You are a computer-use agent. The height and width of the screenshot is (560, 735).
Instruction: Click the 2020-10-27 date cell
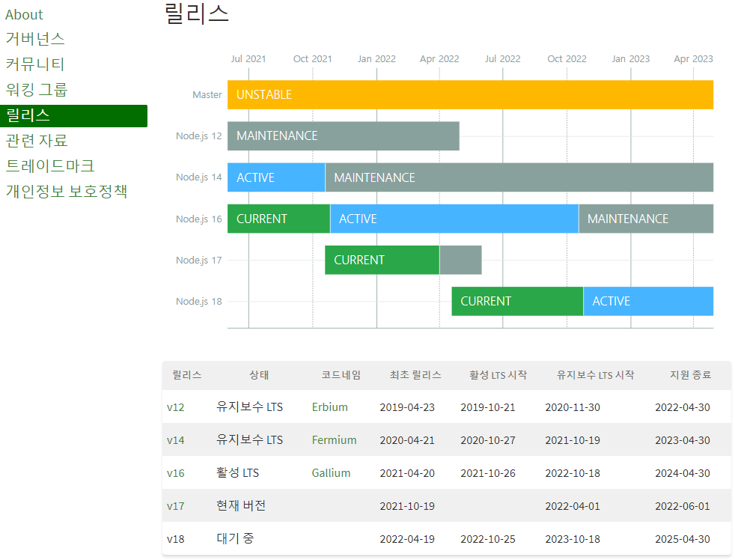click(487, 440)
